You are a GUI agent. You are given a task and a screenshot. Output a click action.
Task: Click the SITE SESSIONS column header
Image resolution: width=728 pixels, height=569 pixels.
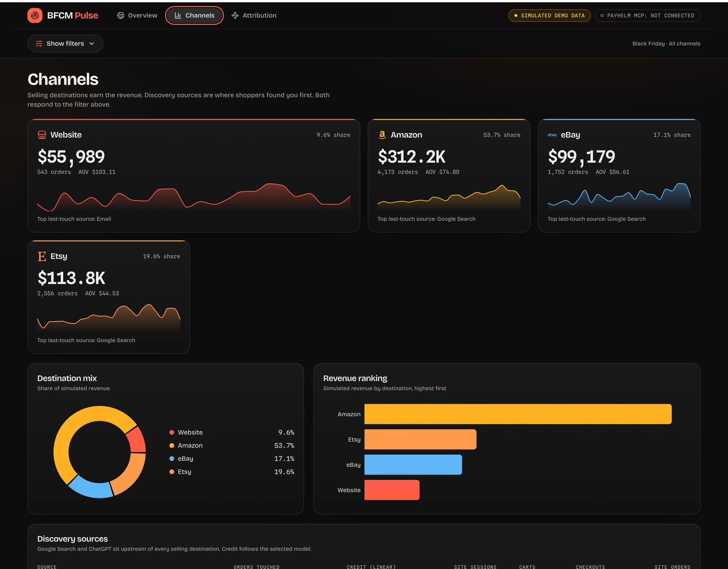(475, 567)
